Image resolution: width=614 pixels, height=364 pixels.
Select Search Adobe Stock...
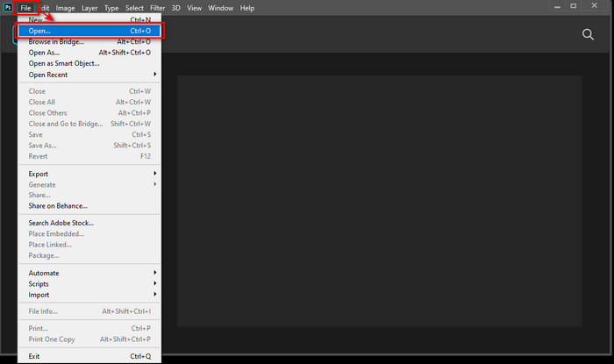tap(89, 223)
